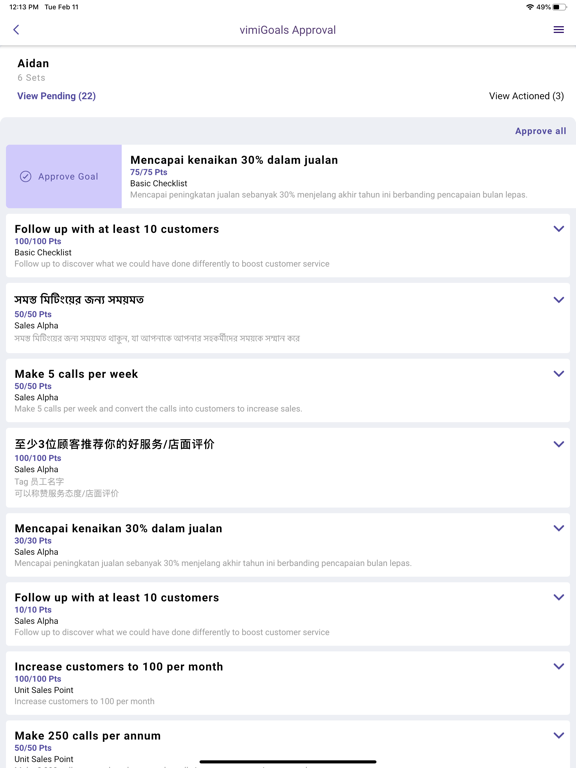Tap the battery indicator icon
This screenshot has width=576, height=768.
[x=560, y=7]
